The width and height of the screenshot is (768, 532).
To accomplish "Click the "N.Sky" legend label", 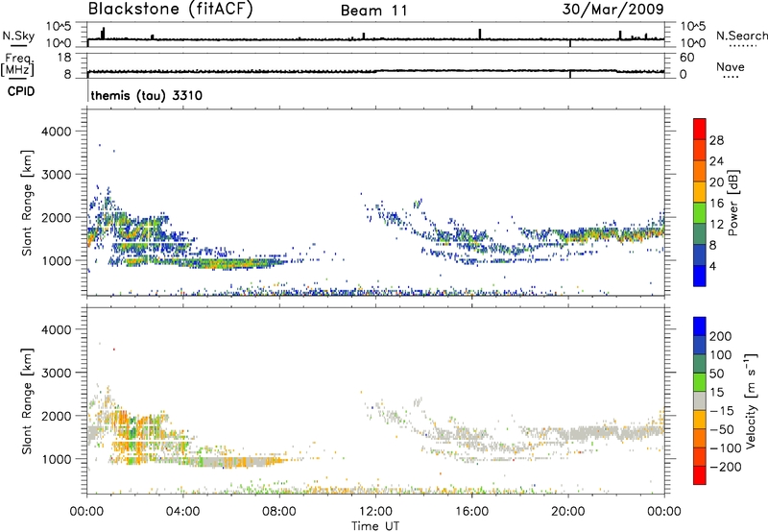I will coord(18,36).
